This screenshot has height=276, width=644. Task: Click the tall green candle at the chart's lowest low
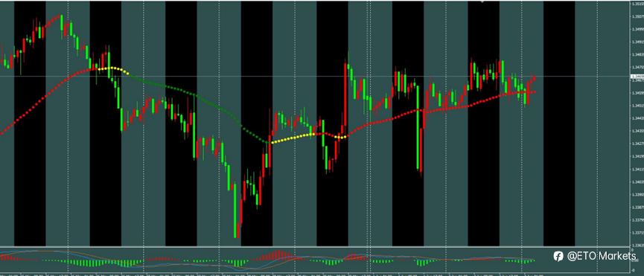tap(236, 211)
